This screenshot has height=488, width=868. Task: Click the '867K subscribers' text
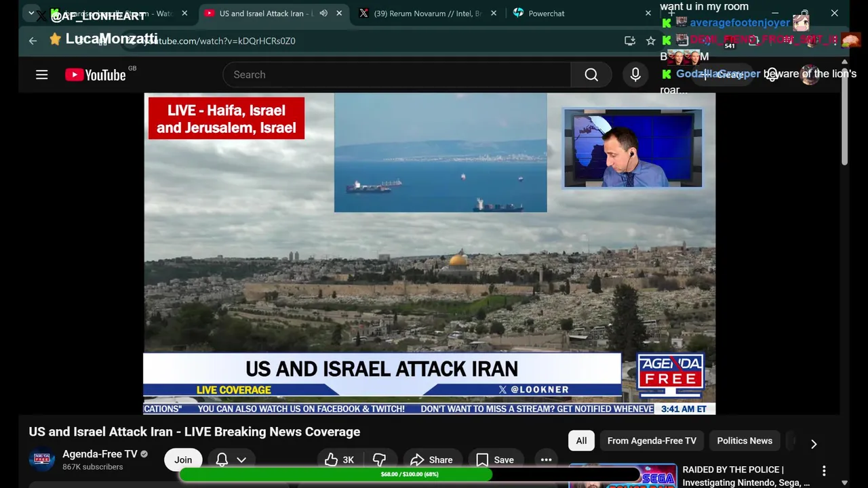[93, 467]
